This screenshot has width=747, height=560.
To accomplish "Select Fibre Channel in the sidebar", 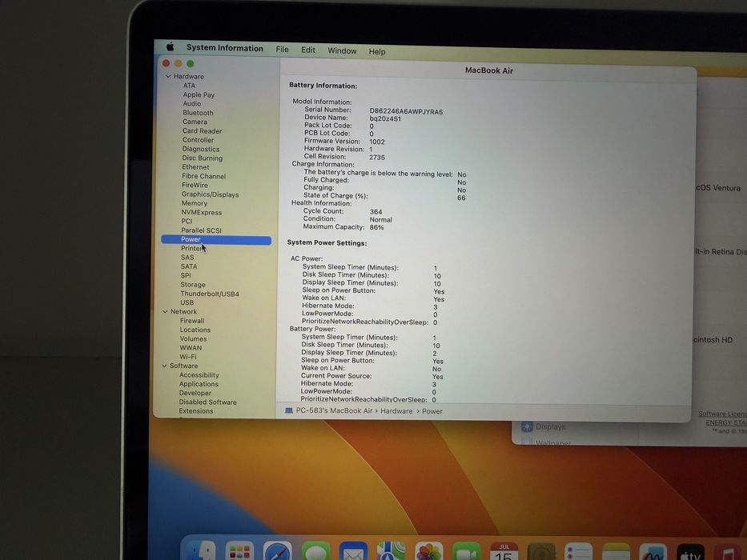I will click(x=203, y=176).
